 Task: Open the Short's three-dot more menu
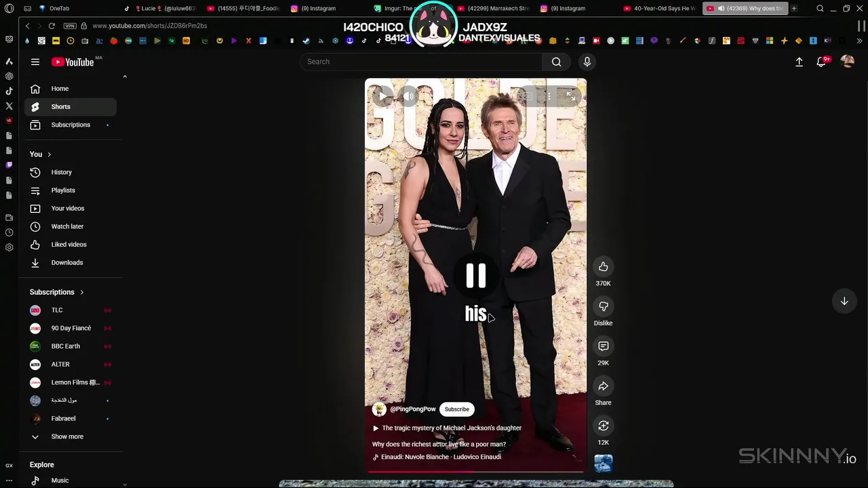(x=549, y=97)
